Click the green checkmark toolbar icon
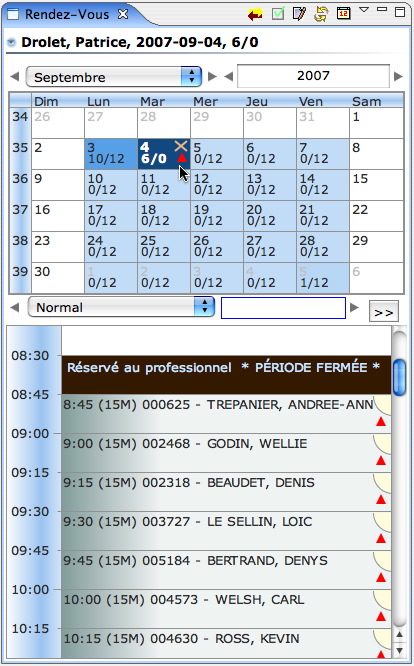 278,14
